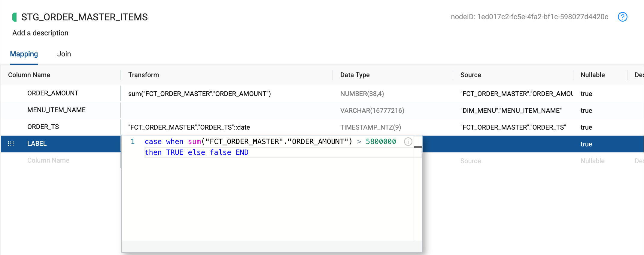The image size is (644, 255).
Task: Click the Source column header
Action: [471, 75]
